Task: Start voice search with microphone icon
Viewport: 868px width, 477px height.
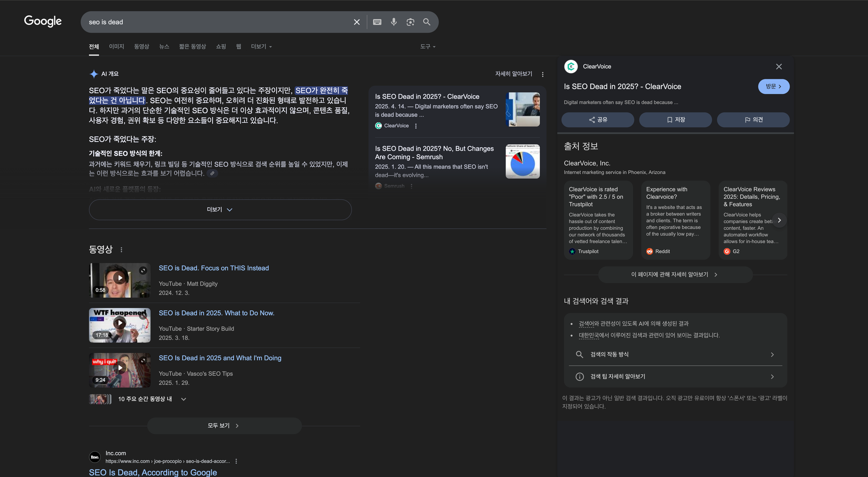Action: (394, 22)
